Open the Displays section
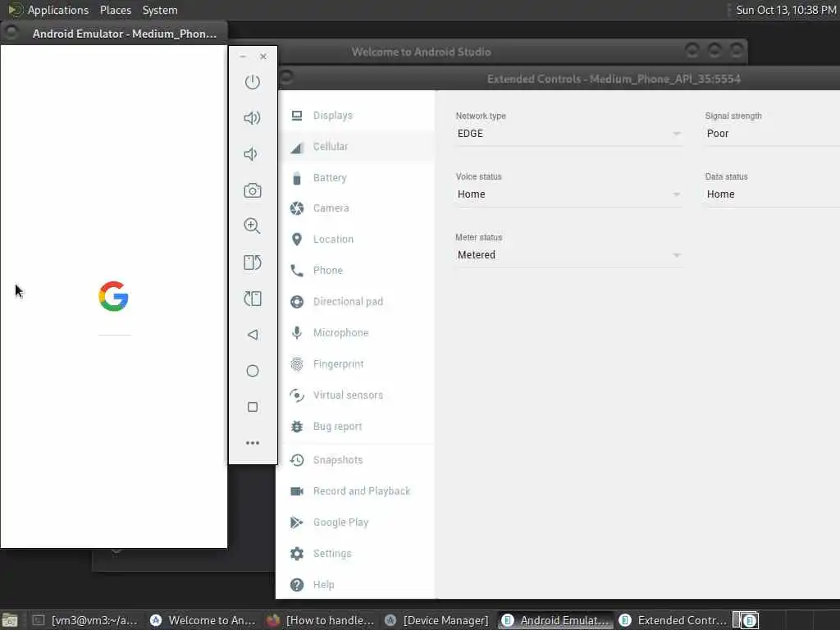 pyautogui.click(x=356, y=115)
